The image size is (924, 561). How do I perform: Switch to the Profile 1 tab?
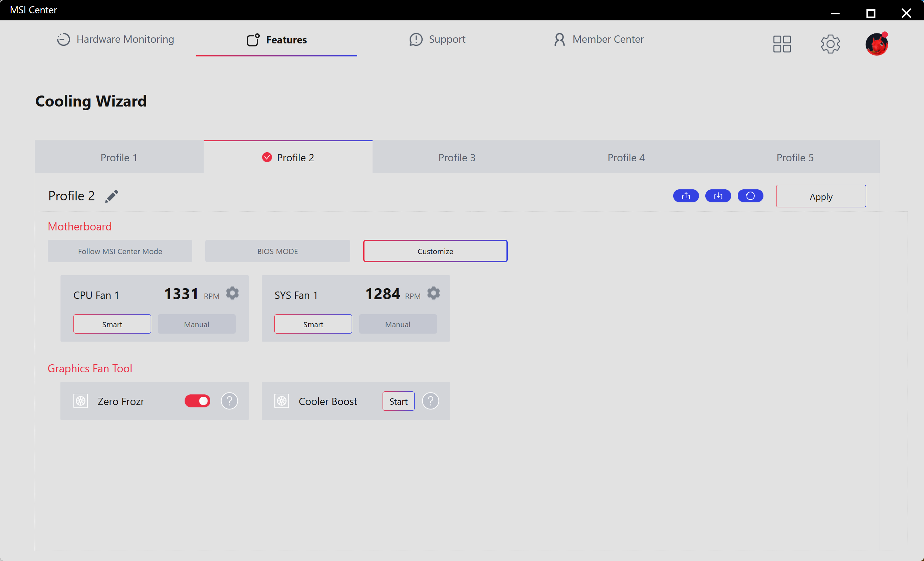tap(119, 157)
